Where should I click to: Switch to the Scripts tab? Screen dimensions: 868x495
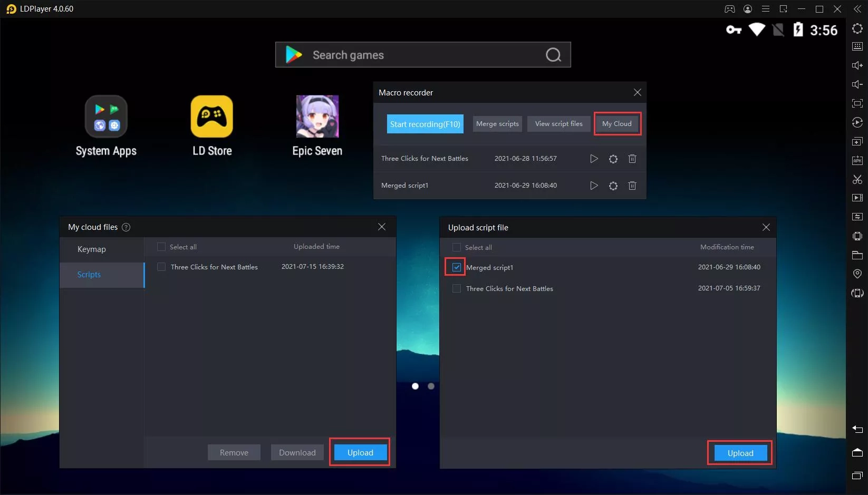pyautogui.click(x=89, y=275)
